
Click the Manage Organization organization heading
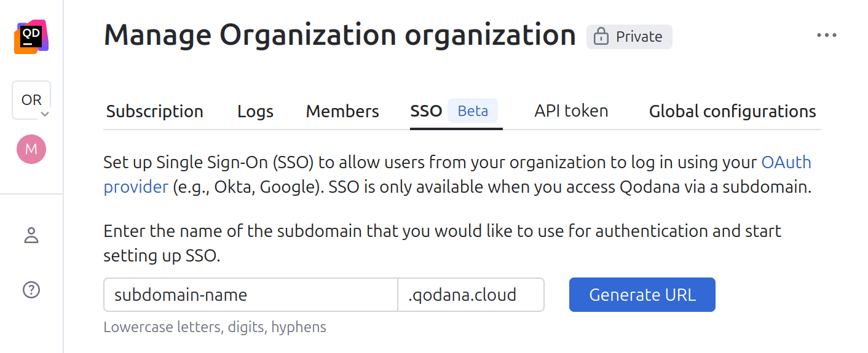click(x=339, y=35)
